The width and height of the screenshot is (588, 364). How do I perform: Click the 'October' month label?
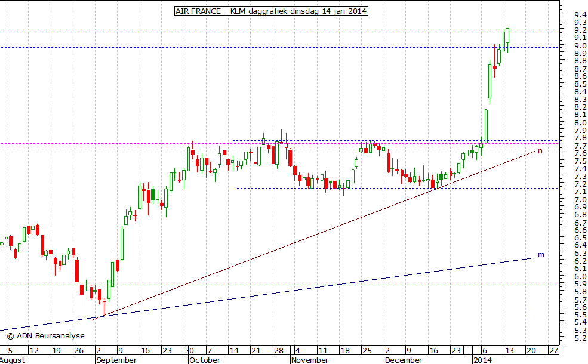(204, 360)
